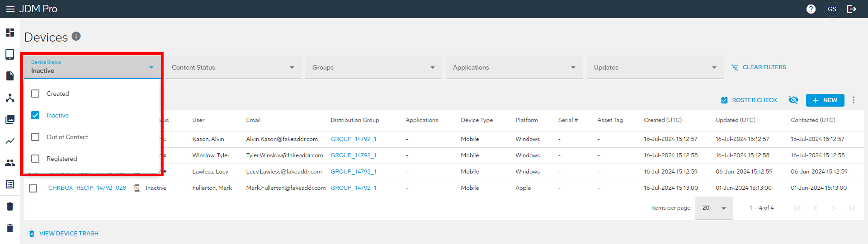Click the CLEAR FILTERS button

(759, 67)
